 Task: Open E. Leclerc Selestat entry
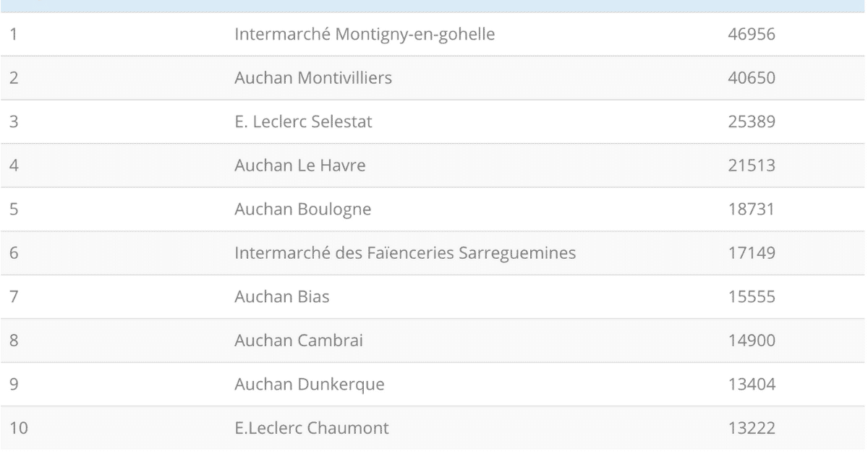click(303, 121)
